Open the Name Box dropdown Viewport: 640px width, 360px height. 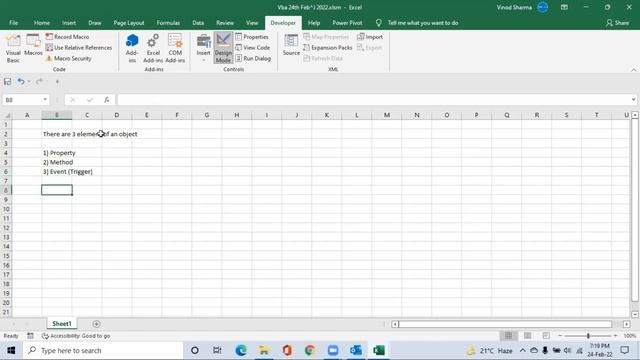click(x=45, y=100)
